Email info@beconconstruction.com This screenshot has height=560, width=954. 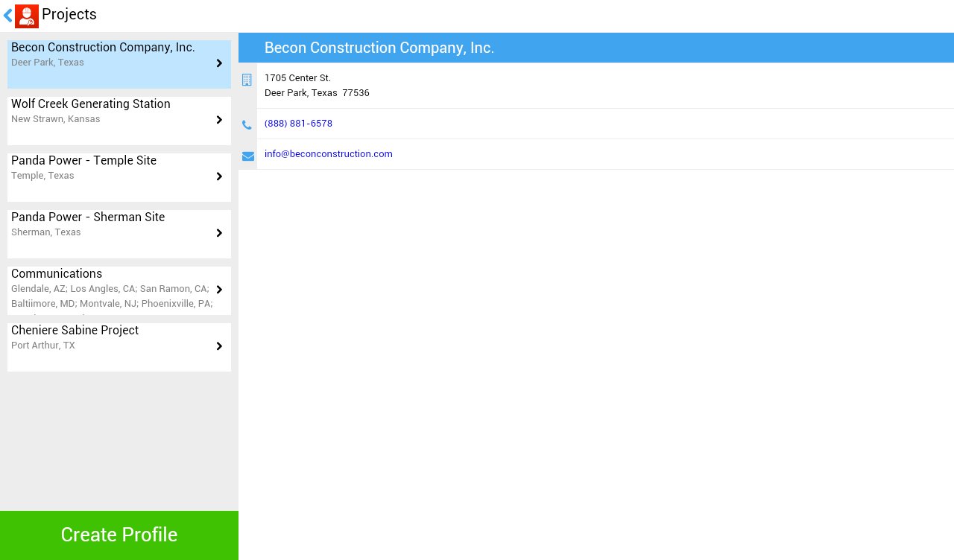tap(329, 154)
